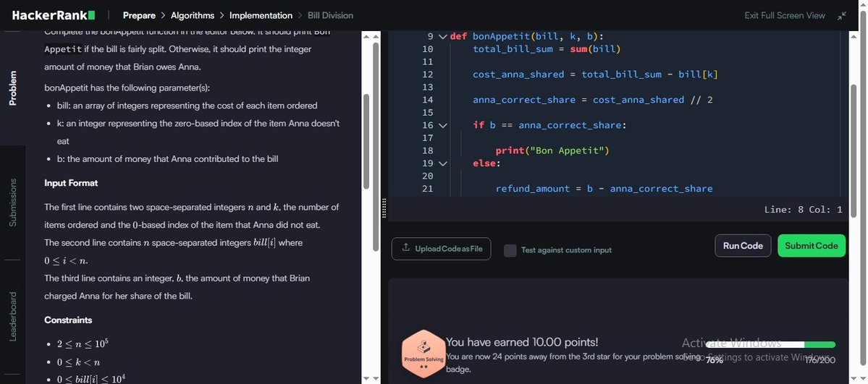The width and height of the screenshot is (868, 384).
Task: Click the "You have earned 10.00 points!" message
Action: point(522,343)
